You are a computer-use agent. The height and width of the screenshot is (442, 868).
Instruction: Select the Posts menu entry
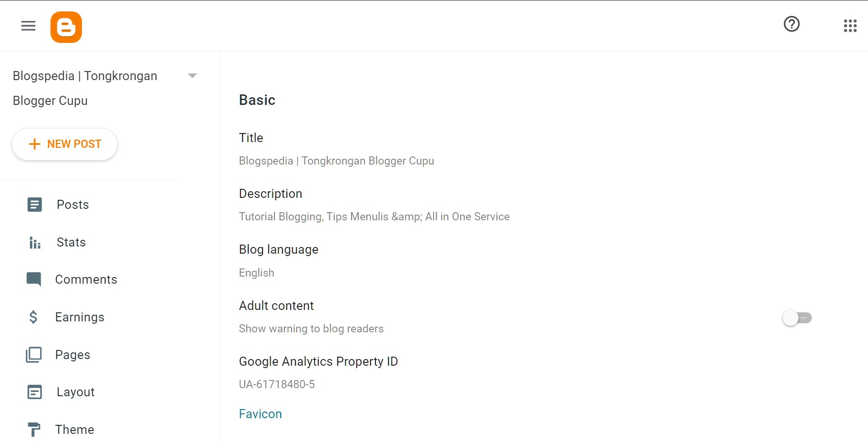[72, 205]
